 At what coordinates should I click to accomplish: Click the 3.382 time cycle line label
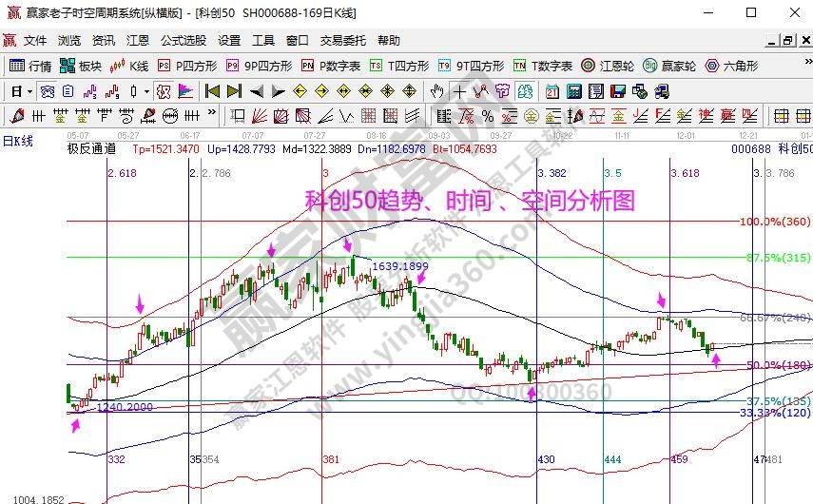coord(552,174)
